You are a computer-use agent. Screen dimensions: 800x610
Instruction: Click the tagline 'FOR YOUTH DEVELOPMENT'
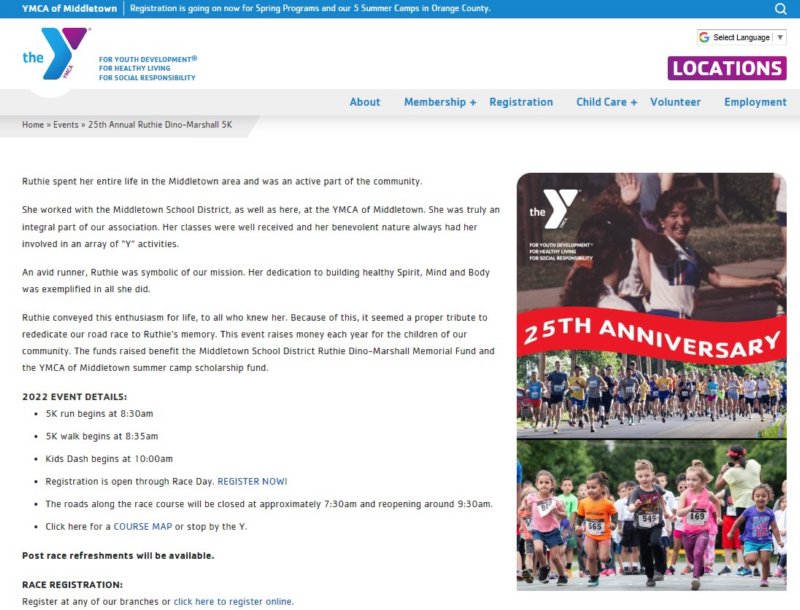(x=148, y=59)
